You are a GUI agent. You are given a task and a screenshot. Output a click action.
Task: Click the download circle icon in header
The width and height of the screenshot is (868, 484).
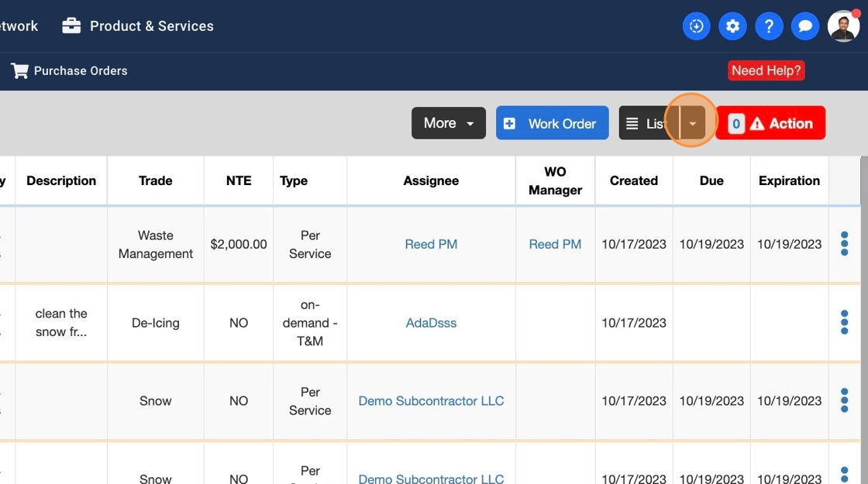(696, 26)
